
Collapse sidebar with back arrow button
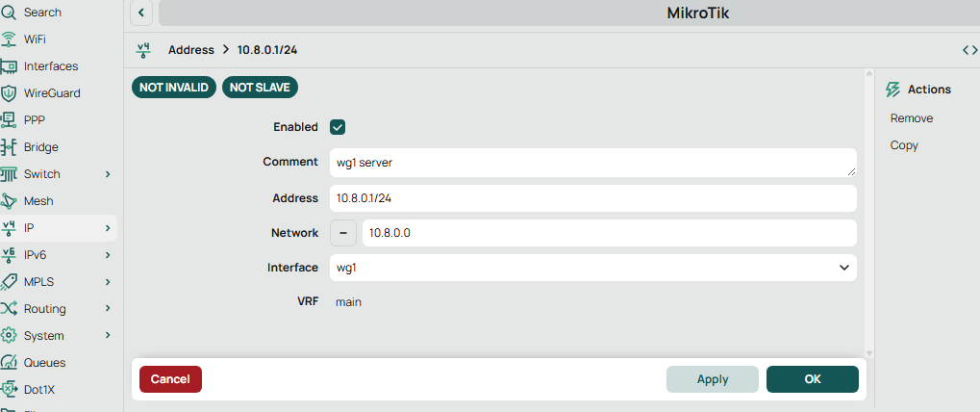click(141, 13)
